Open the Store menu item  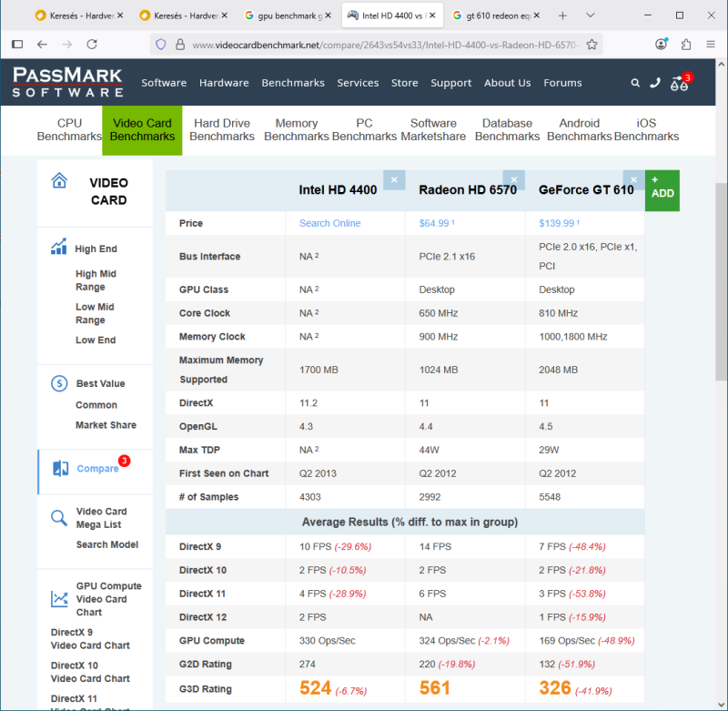[x=405, y=83]
